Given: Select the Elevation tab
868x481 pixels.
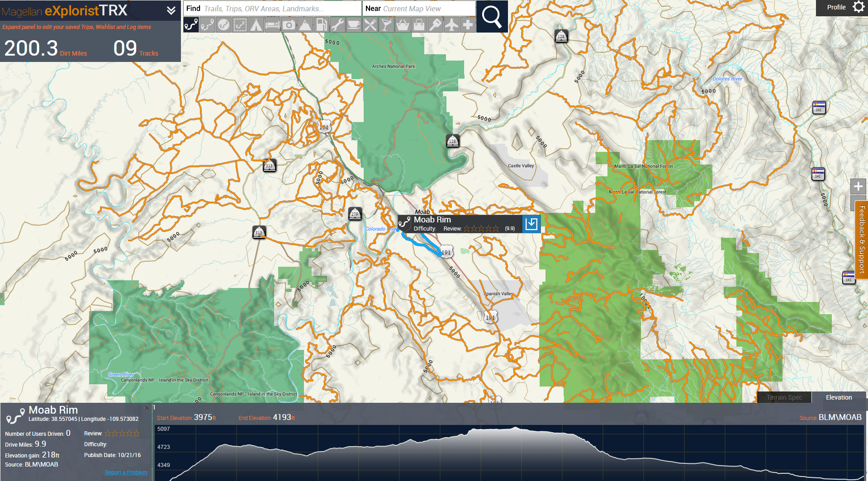Looking at the screenshot, I should 839,397.
